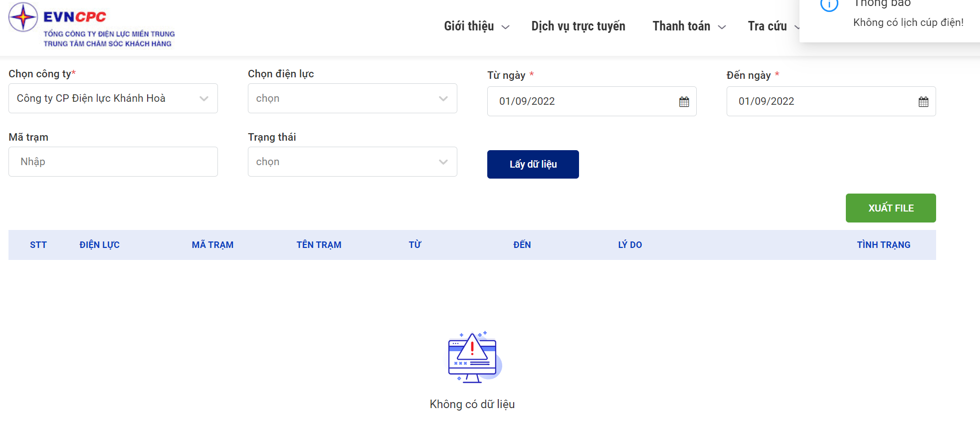This screenshot has width=980, height=445.
Task: Click the EVNCPC logo icon
Action: [23, 17]
